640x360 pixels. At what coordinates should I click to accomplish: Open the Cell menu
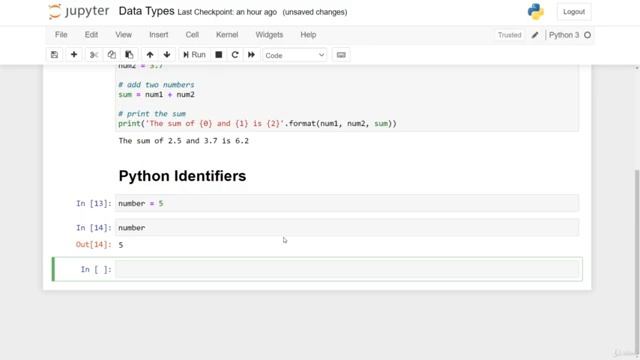192,35
